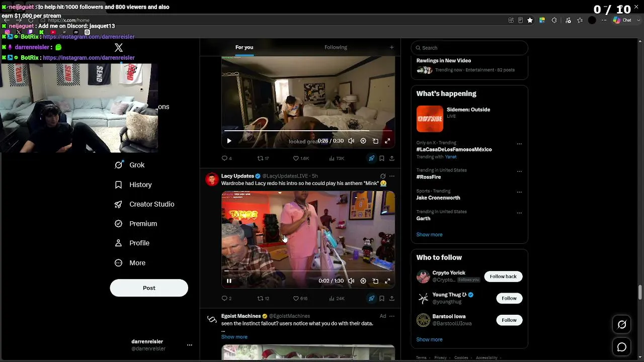Viewport: 644px width, 362px height.
Task: Like the Lacy Updates post
Action: click(x=300, y=299)
